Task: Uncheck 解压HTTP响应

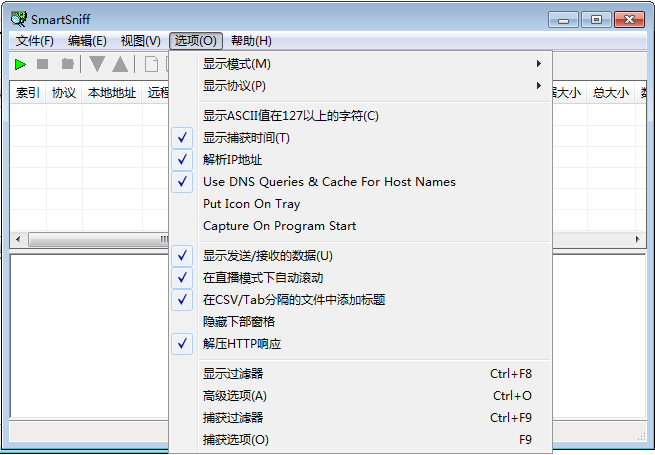Action: point(361,344)
